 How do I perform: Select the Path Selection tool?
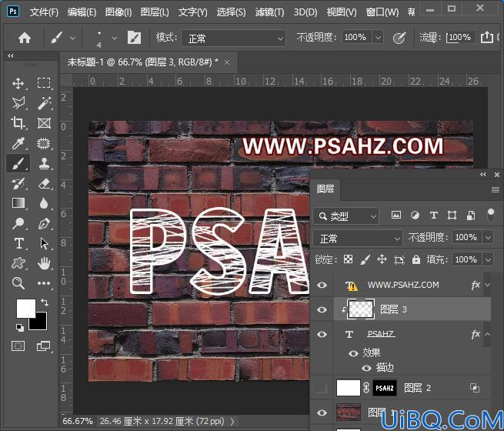(x=44, y=243)
